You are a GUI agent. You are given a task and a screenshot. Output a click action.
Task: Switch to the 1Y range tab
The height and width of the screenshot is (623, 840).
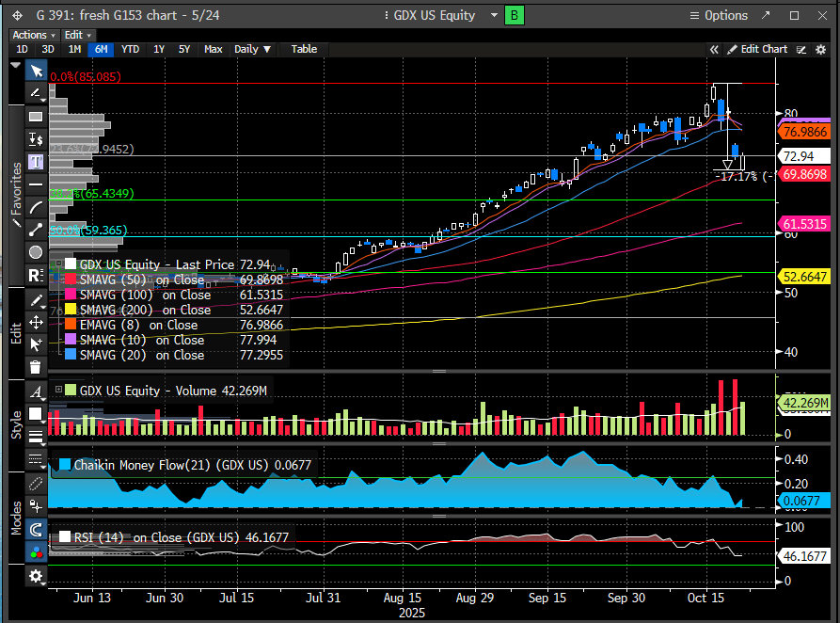point(159,49)
